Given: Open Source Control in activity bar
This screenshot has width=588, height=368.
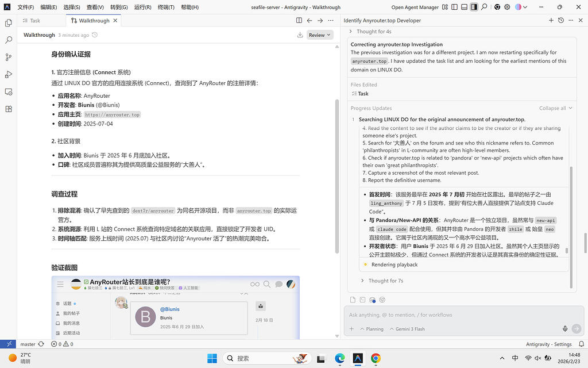Looking at the screenshot, I should 8,57.
